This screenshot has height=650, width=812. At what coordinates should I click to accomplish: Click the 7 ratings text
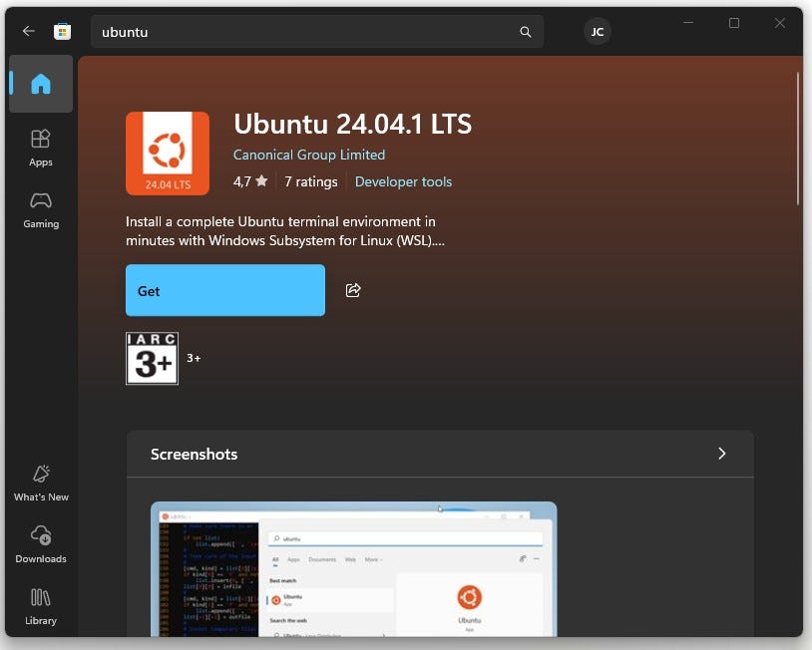tap(310, 181)
